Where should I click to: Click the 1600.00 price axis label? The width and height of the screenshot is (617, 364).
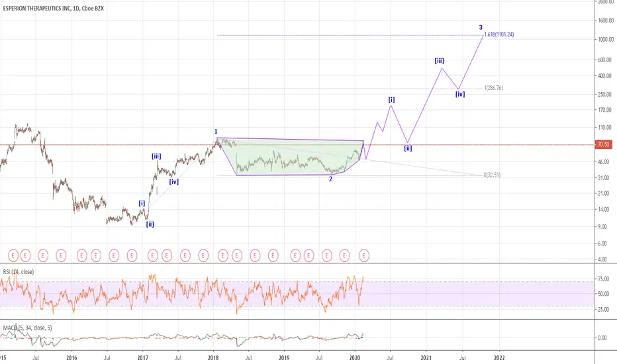[606, 21]
